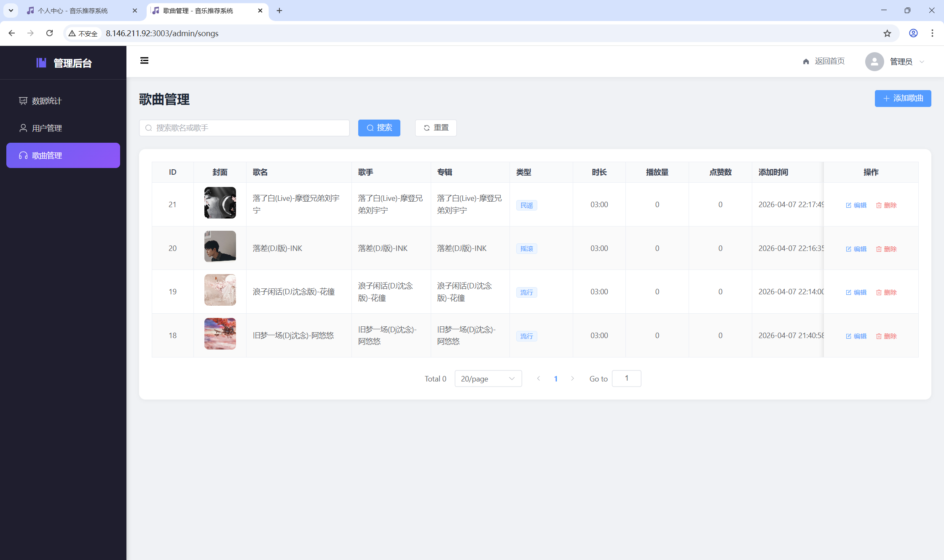The width and height of the screenshot is (944, 560).
Task: Open the browser tab search dropdown arrow
Action: point(11,11)
